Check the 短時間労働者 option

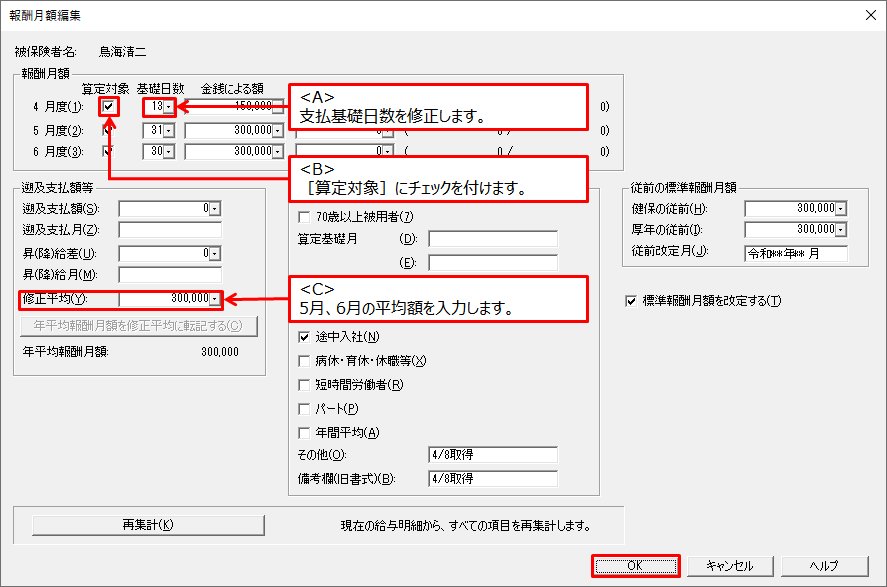tap(305, 385)
